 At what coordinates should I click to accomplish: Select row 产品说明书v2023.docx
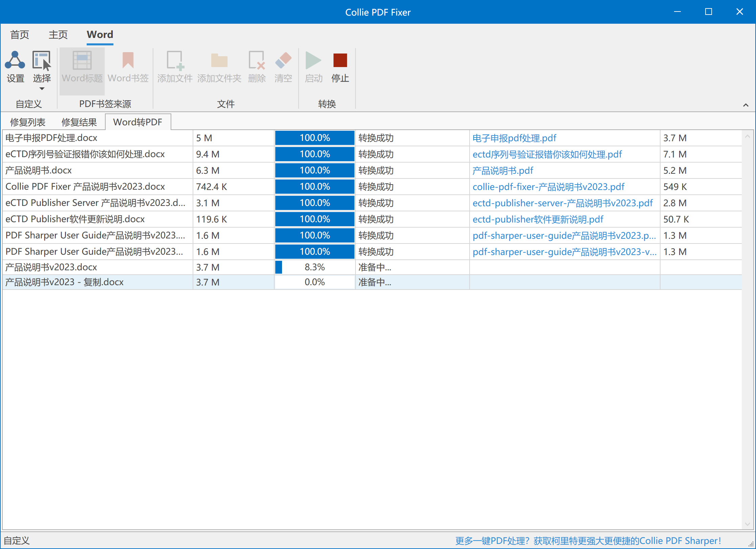click(x=372, y=267)
